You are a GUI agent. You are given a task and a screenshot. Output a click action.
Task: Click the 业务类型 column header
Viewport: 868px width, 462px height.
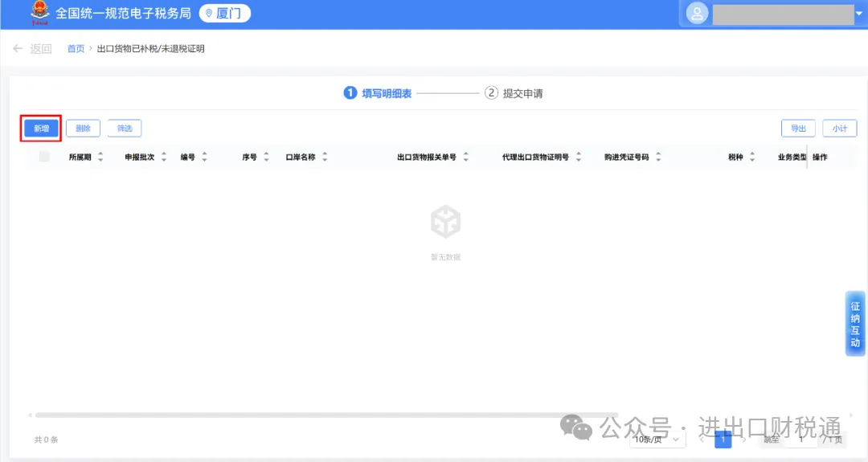(x=792, y=157)
